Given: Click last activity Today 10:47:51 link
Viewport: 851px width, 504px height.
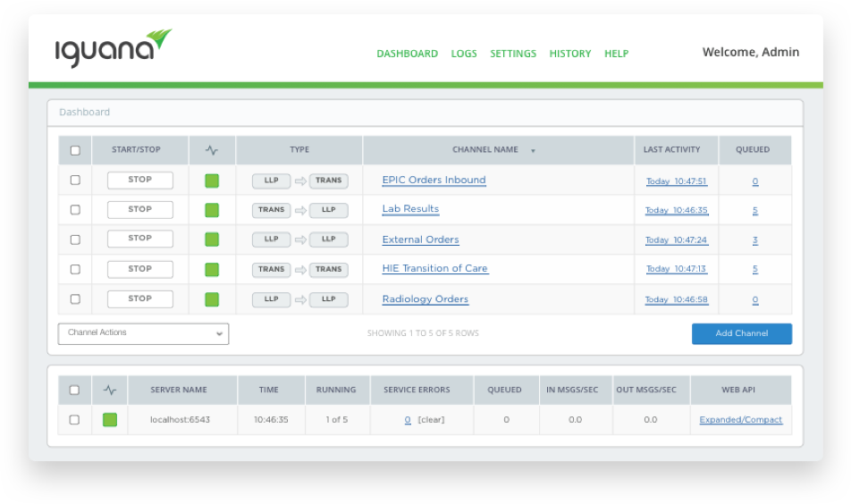Looking at the screenshot, I should (676, 181).
